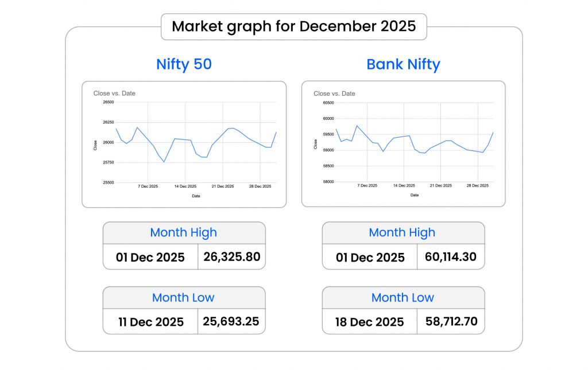
Task: Click 'Close vs. Date' title in Nifty 50 chart
Action: pyautogui.click(x=114, y=93)
